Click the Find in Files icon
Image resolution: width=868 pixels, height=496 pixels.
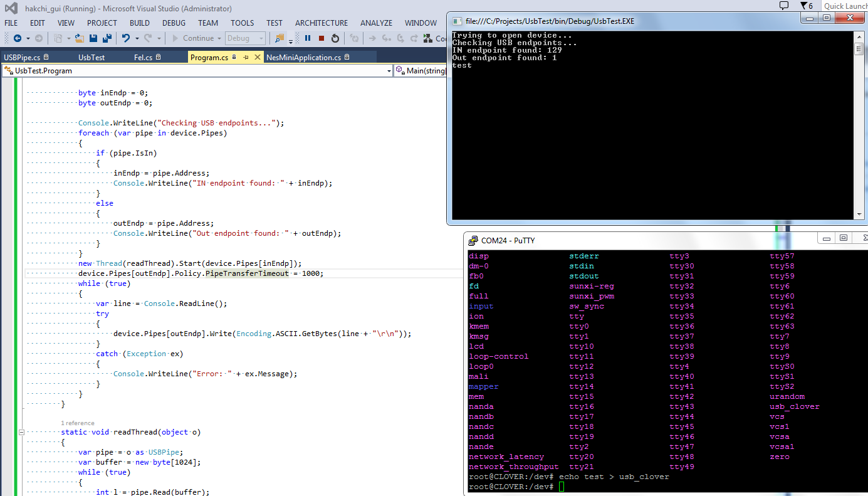(x=279, y=38)
